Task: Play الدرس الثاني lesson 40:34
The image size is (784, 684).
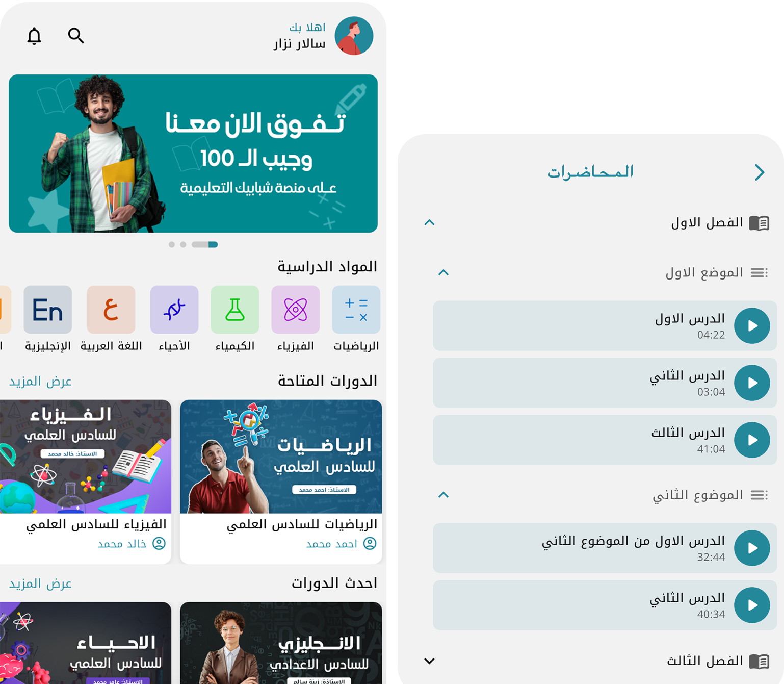Action: pos(752,605)
